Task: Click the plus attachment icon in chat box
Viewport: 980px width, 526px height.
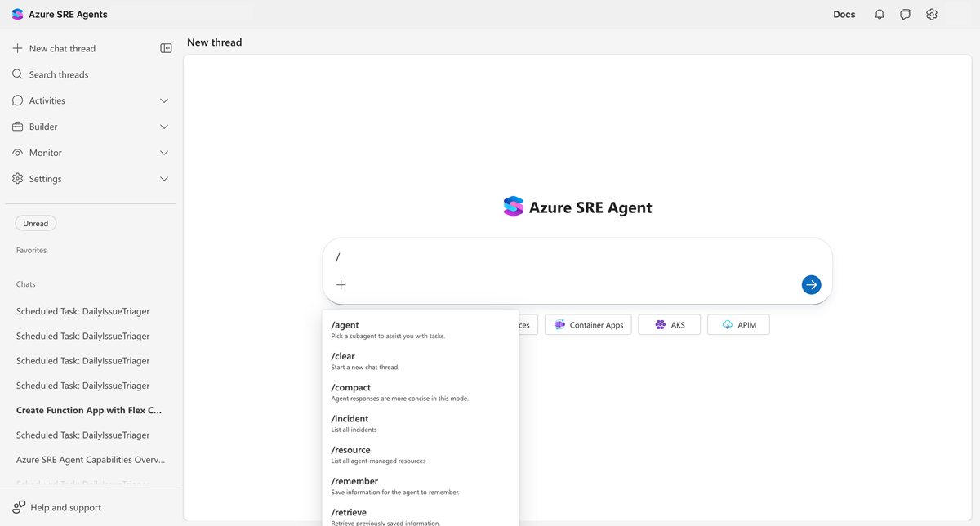Action: [341, 284]
